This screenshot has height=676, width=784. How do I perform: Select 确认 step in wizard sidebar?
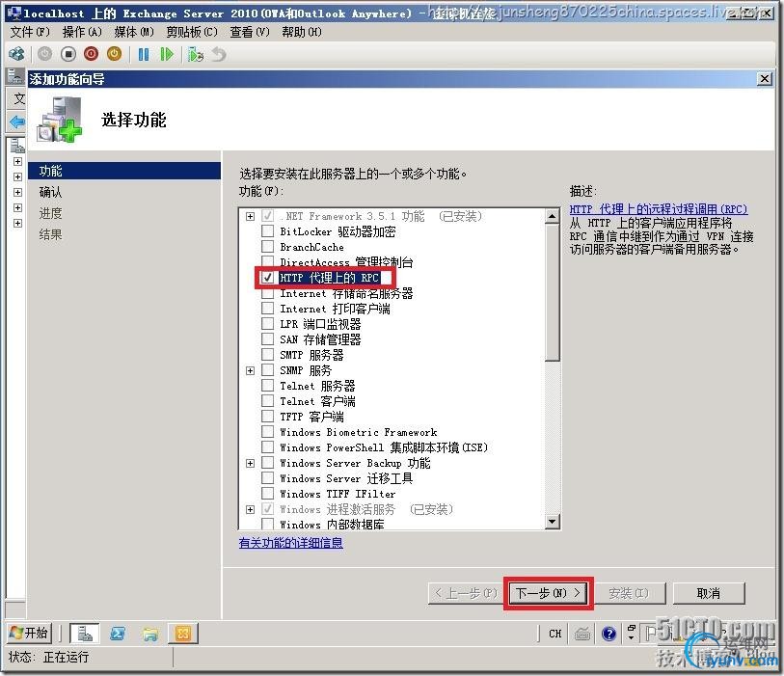coord(50,192)
